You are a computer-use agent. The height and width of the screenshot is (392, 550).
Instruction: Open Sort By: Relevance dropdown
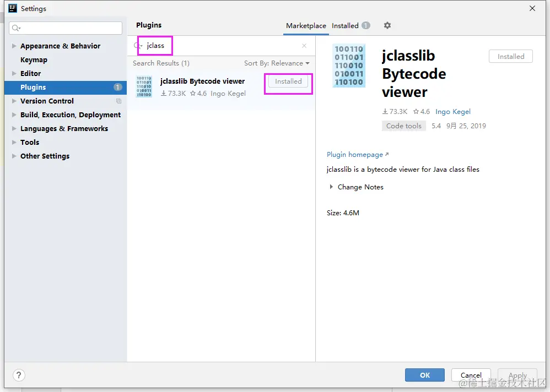pyautogui.click(x=277, y=63)
